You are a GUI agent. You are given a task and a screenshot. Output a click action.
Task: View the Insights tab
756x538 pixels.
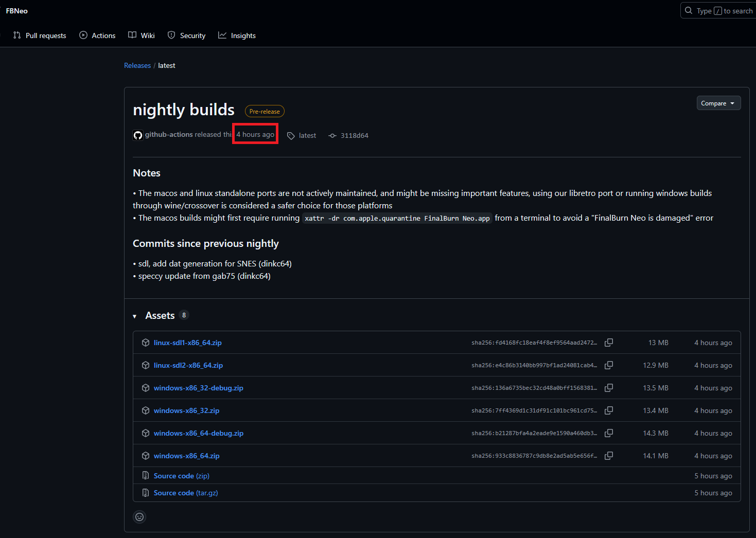point(237,35)
